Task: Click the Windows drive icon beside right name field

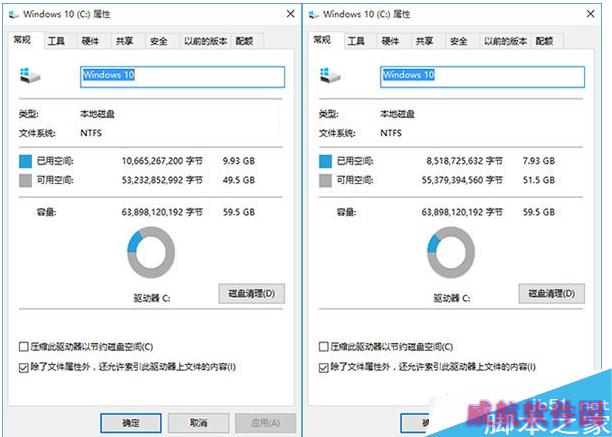Action: (x=330, y=76)
